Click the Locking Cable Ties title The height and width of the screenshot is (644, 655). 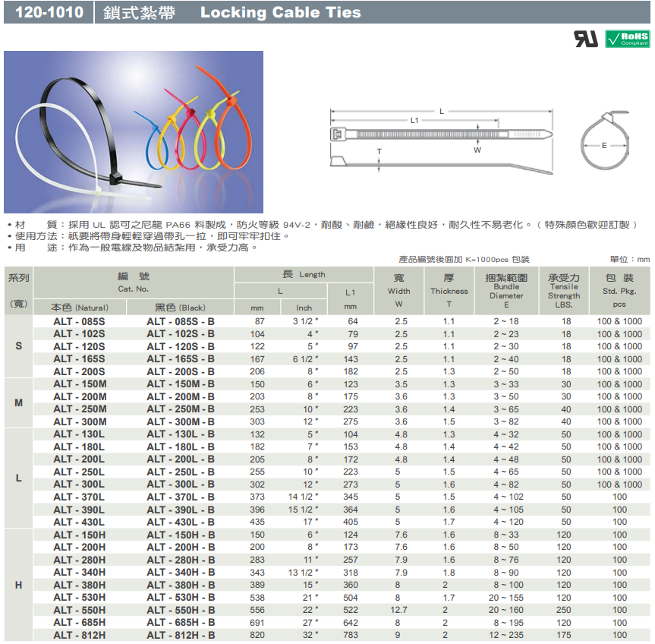pos(280,12)
